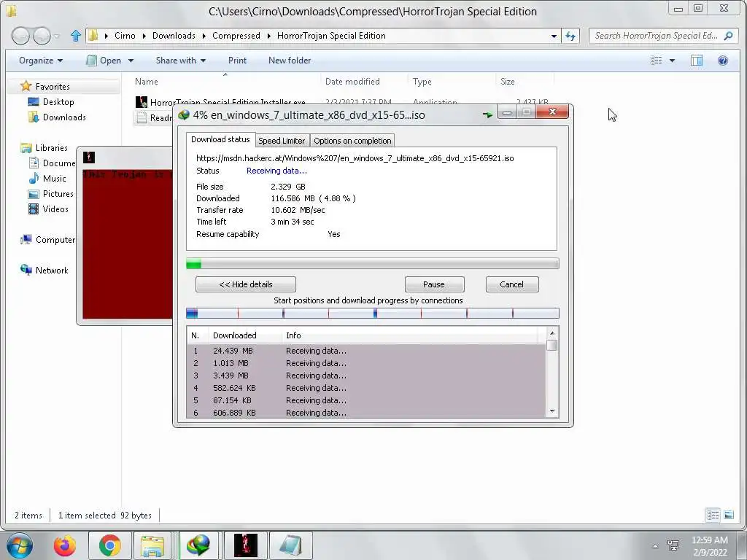Screen dimensions: 747x560
Task: Click the connections progress segment bar
Action: [x=373, y=313]
